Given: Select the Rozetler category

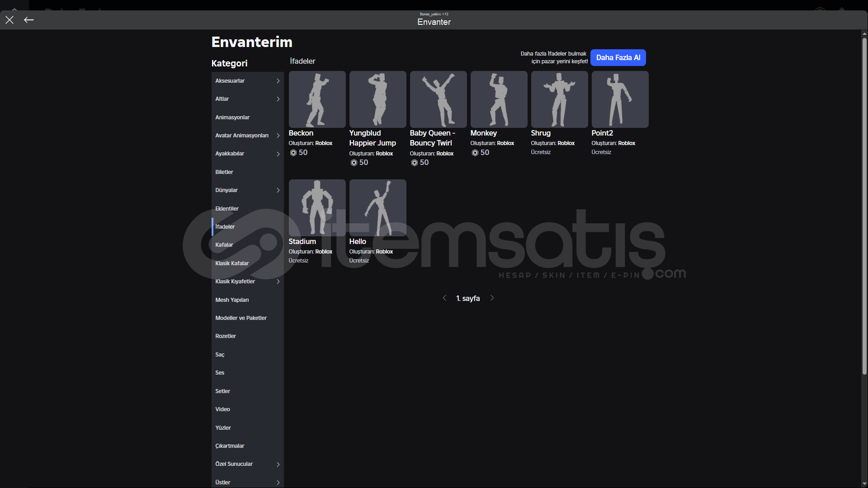Looking at the screenshot, I should (248, 336).
